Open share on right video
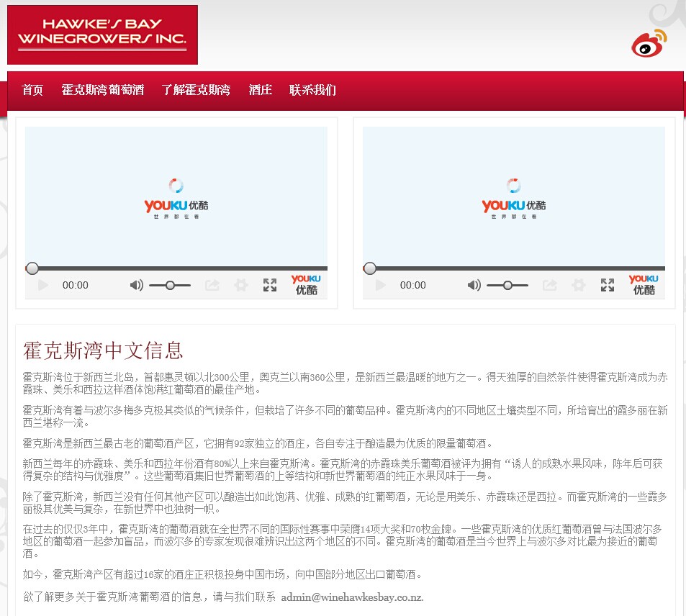The image size is (686, 616). point(550,286)
